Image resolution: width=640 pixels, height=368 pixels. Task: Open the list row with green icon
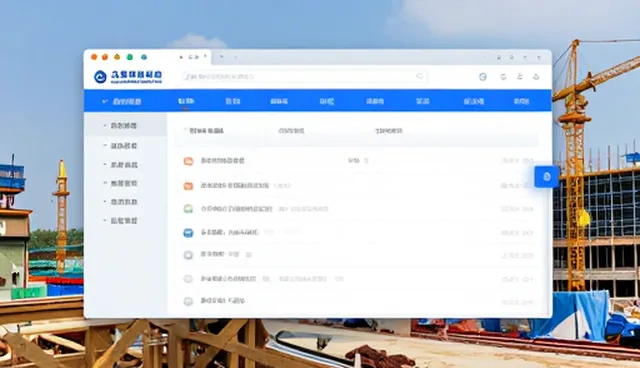tap(358, 209)
